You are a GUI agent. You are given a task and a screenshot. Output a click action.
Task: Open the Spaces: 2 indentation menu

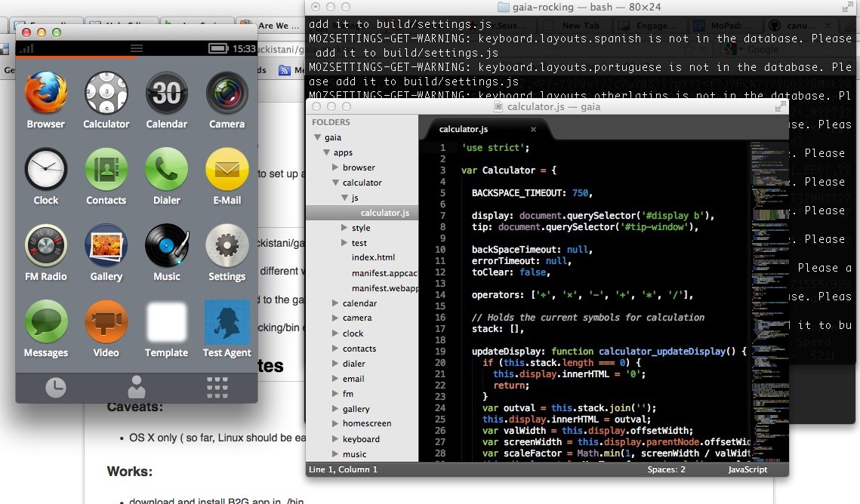[666, 469]
